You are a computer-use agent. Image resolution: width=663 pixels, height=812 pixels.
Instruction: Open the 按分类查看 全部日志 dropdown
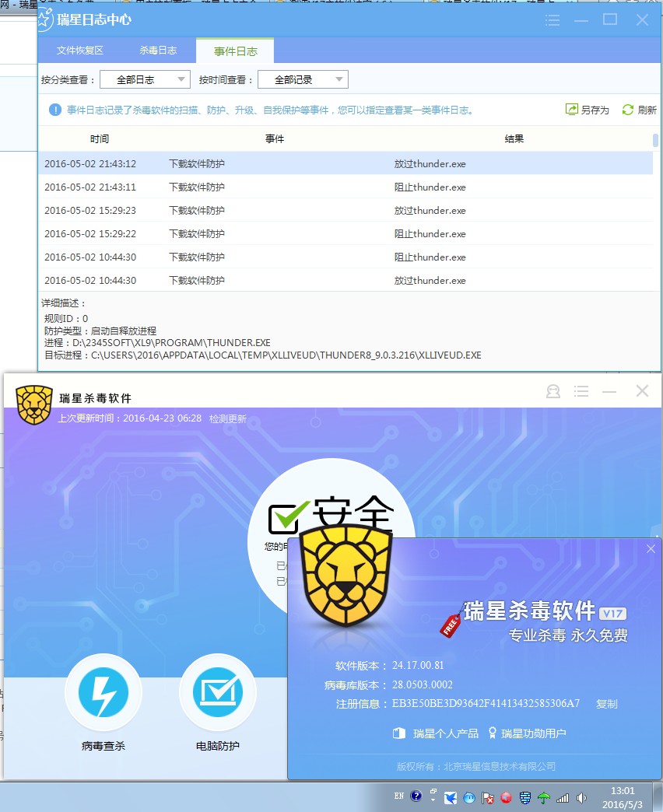(x=145, y=80)
